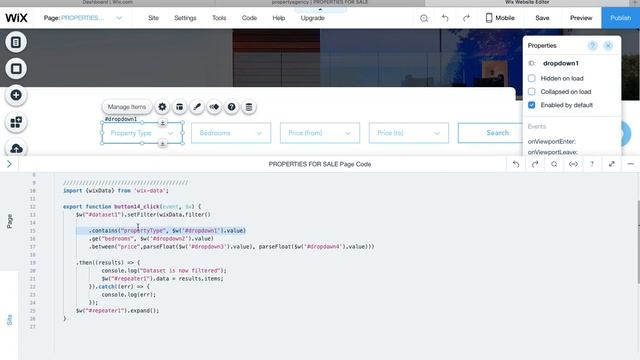The height and width of the screenshot is (360, 640).
Task: Open the Page selector dropdown
Action: click(x=83, y=18)
